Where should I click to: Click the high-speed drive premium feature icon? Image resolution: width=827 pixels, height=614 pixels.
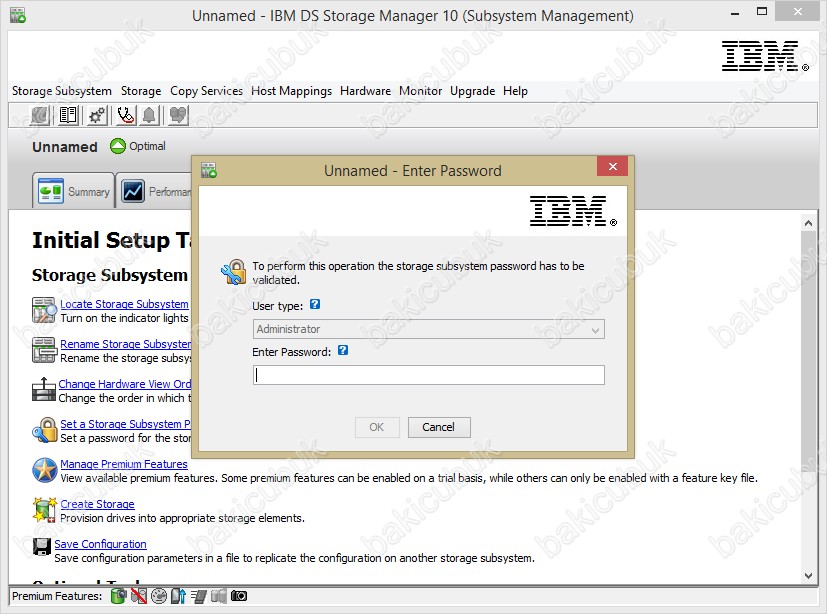tap(199, 596)
